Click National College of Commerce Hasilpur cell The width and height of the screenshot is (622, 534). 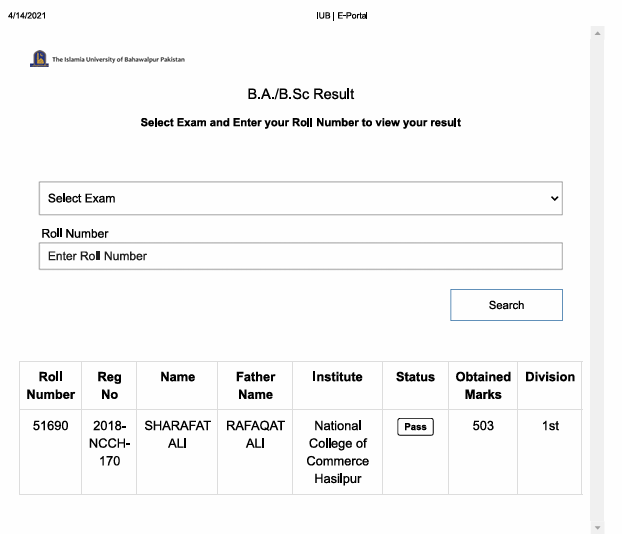tap(337, 452)
